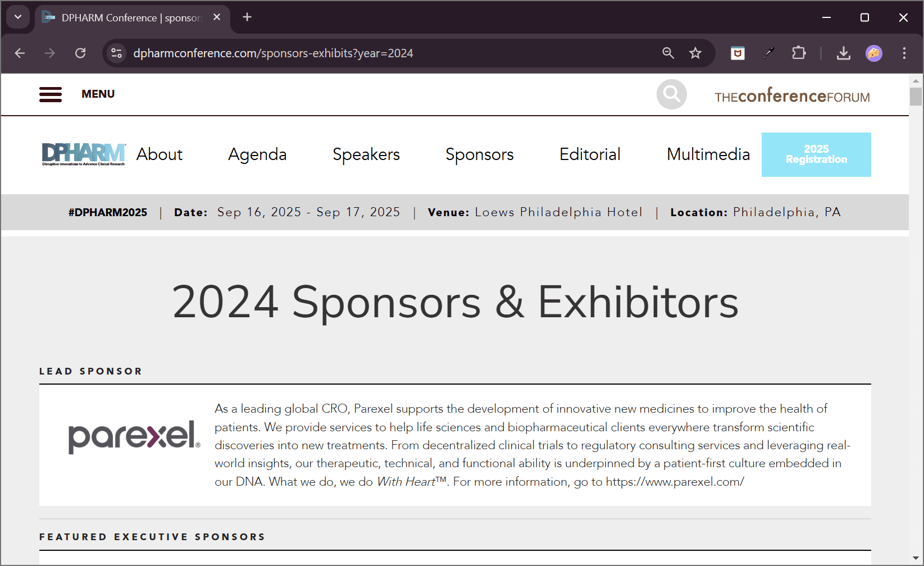Click the zoom magnifier icon in address bar
This screenshot has height=566, width=924.
pos(668,53)
